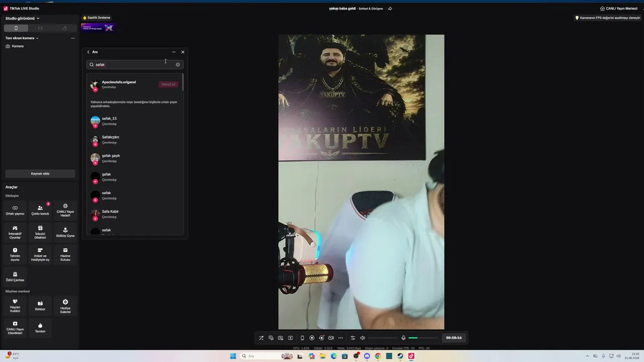The height and width of the screenshot is (362, 644).
Task: Open the Windows Start menu
Action: (233, 356)
